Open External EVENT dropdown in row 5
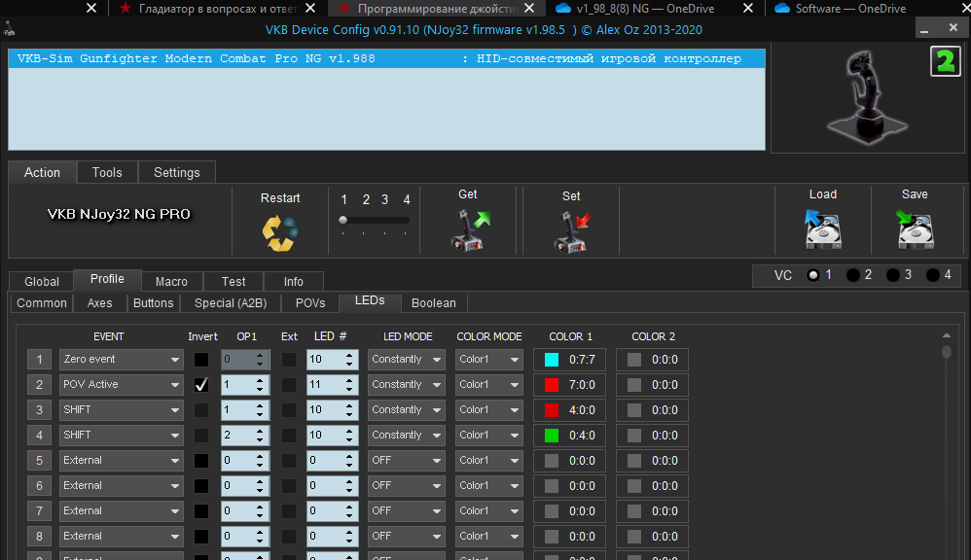This screenshot has height=560, width=971. coord(122,461)
